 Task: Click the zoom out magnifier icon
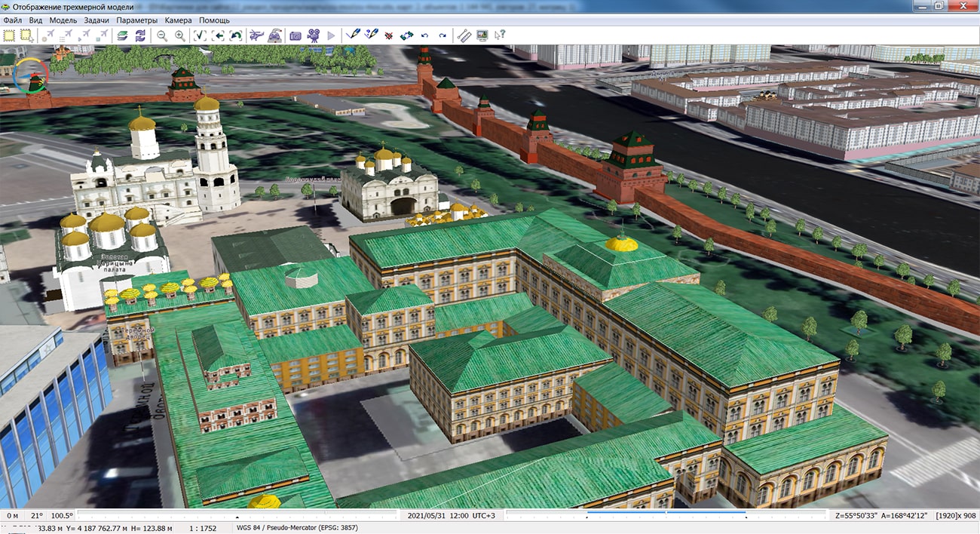tap(161, 35)
